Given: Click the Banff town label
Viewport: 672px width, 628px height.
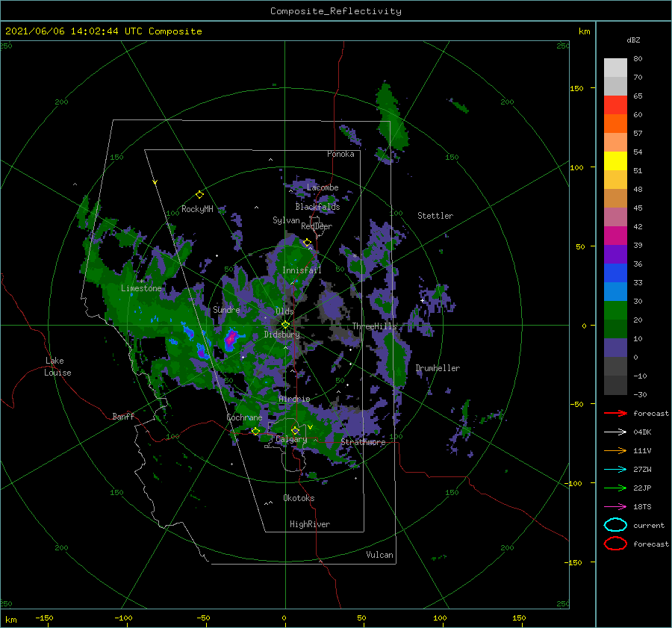Looking at the screenshot, I should tap(123, 416).
